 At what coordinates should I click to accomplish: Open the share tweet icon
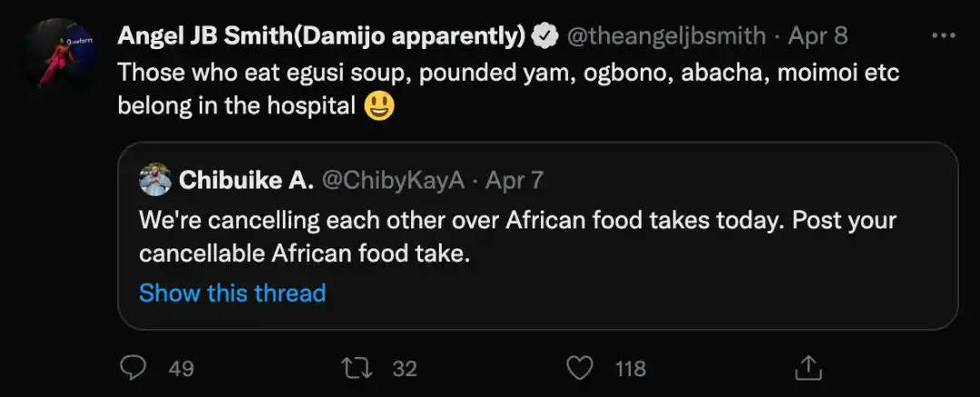click(808, 367)
